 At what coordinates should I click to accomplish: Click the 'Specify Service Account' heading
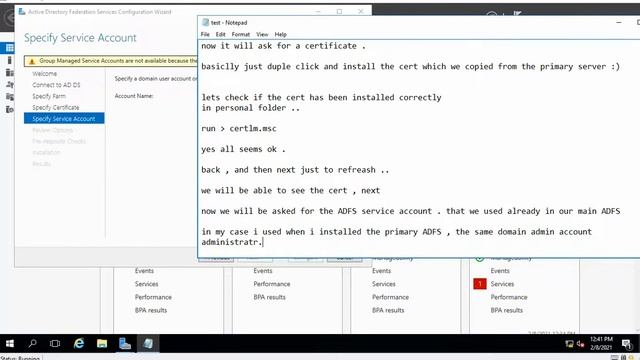click(80, 38)
